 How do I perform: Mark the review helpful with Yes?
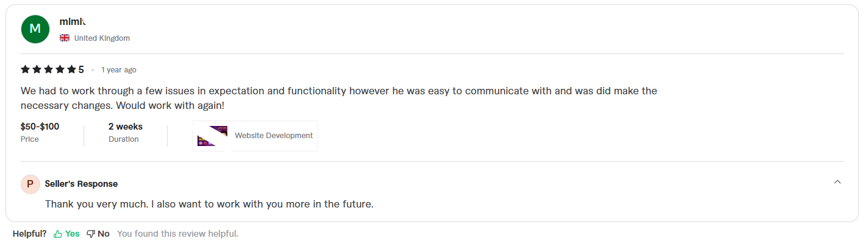(x=73, y=234)
